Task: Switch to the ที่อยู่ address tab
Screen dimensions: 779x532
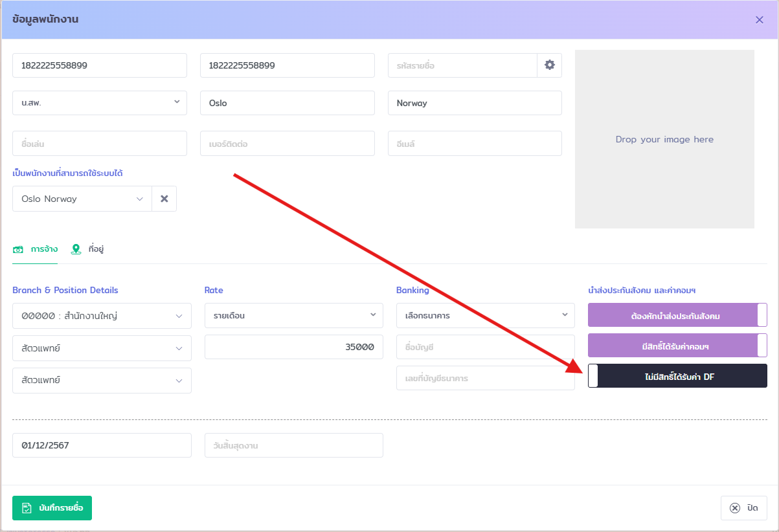Action: click(x=88, y=249)
